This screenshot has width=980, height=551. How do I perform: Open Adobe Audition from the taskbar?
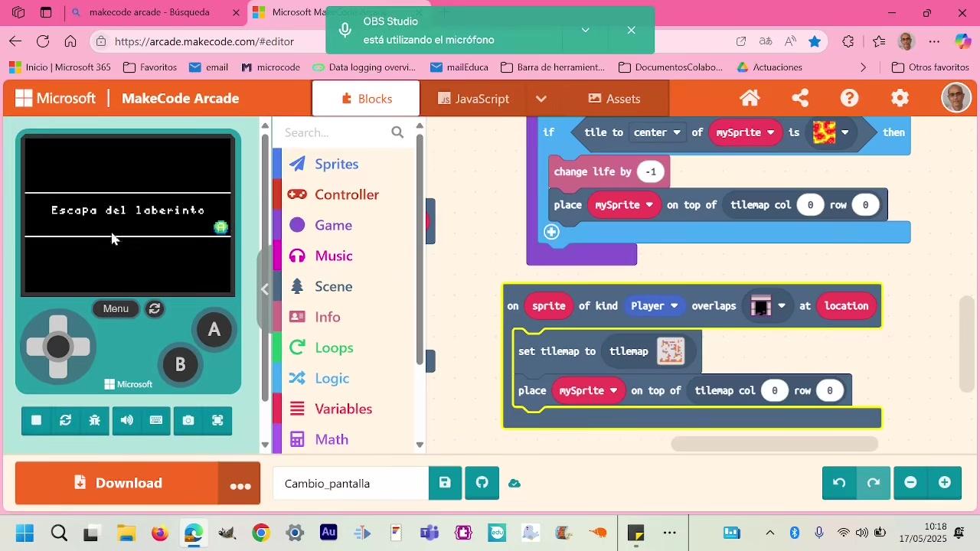click(x=328, y=532)
